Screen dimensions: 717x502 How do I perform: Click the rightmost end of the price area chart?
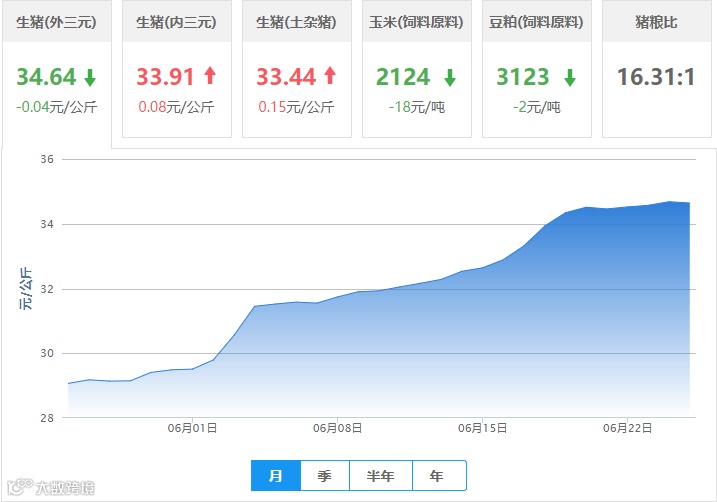pyautogui.click(x=689, y=203)
